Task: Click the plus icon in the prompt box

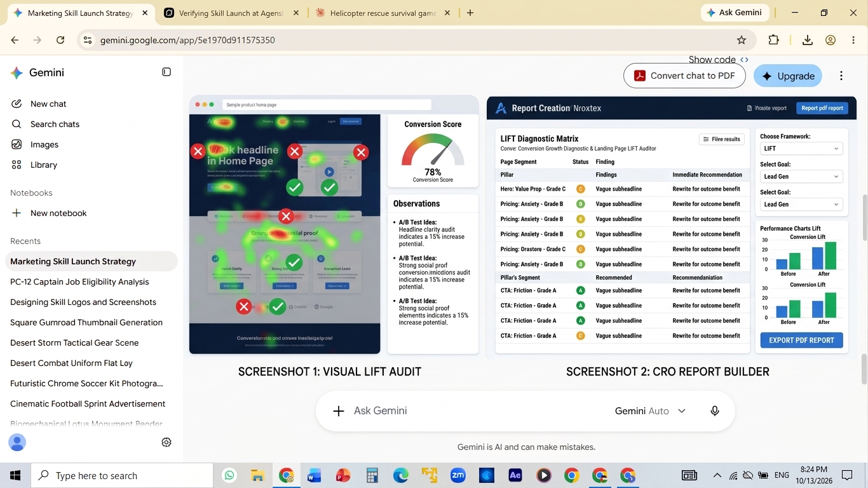Action: 339,411
